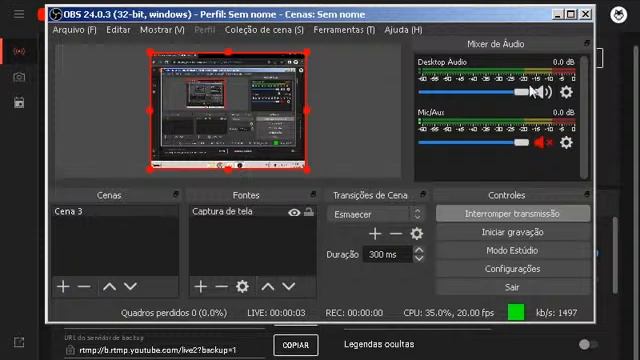
Task: Add a new scene with plus icon in Cenas
Action: pyautogui.click(x=63, y=287)
